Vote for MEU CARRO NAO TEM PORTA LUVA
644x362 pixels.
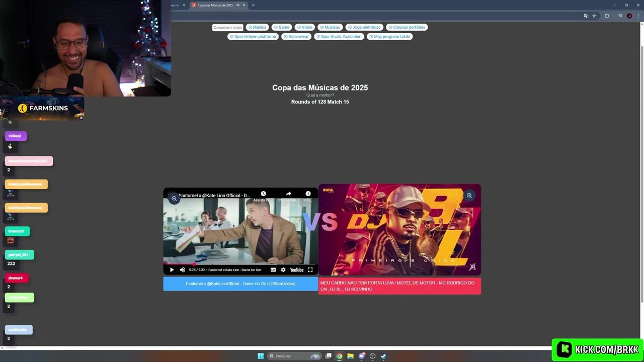click(399, 286)
